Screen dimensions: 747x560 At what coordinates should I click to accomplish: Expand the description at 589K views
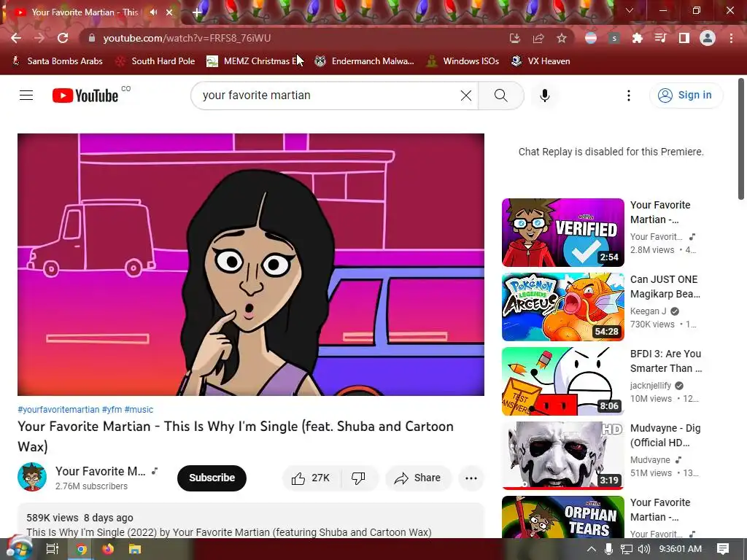[x=251, y=521]
